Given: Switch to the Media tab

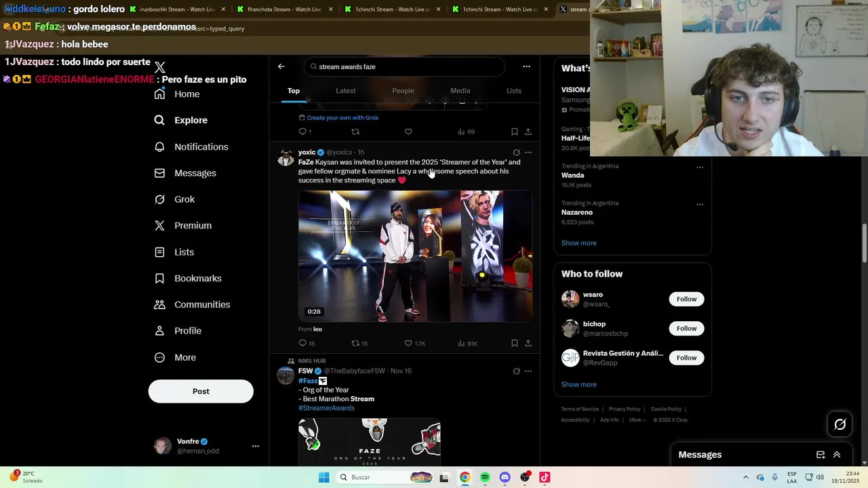Looking at the screenshot, I should (x=460, y=91).
